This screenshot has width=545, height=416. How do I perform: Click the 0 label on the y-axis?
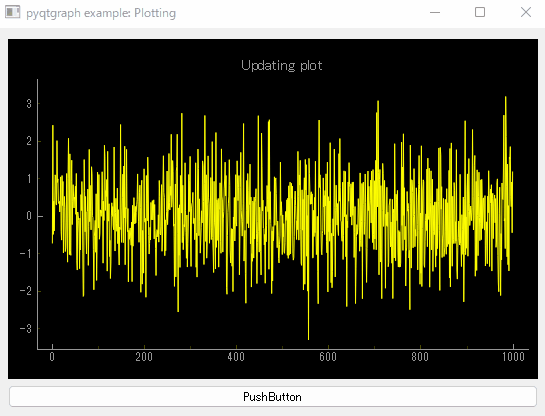pos(29,216)
